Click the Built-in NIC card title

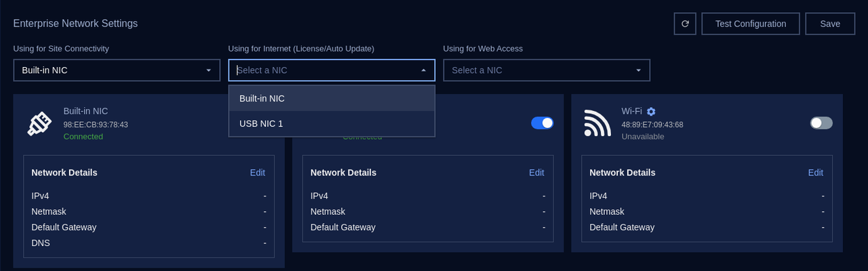85,111
